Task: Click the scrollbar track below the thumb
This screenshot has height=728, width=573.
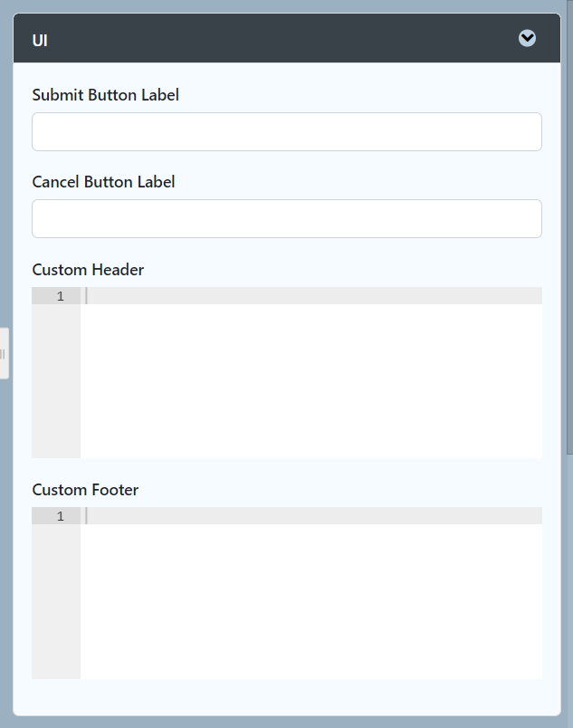Action: [x=568, y=589]
